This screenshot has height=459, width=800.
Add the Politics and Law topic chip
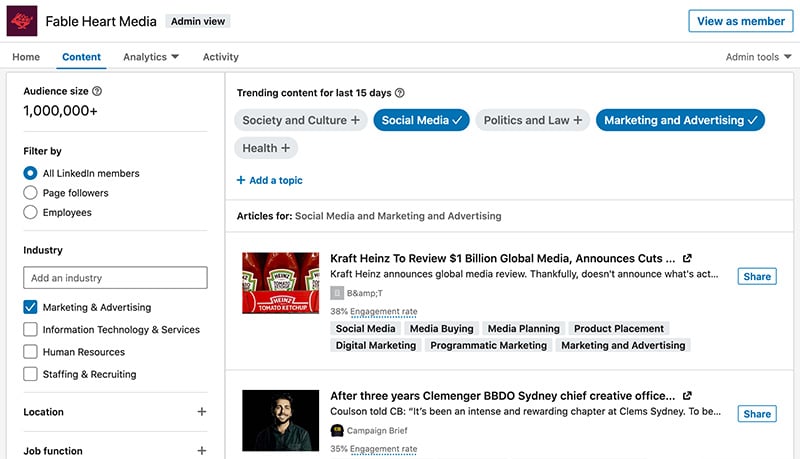(x=532, y=120)
